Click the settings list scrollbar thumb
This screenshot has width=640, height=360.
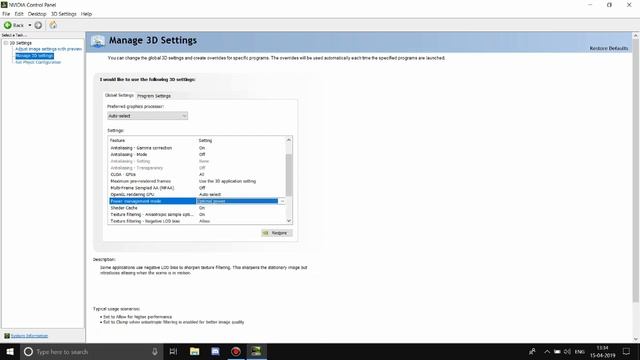point(289,175)
